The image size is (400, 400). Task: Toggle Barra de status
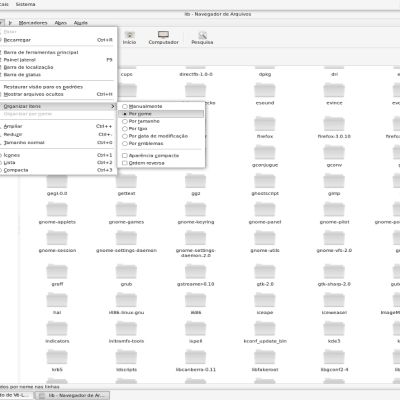click(57, 75)
